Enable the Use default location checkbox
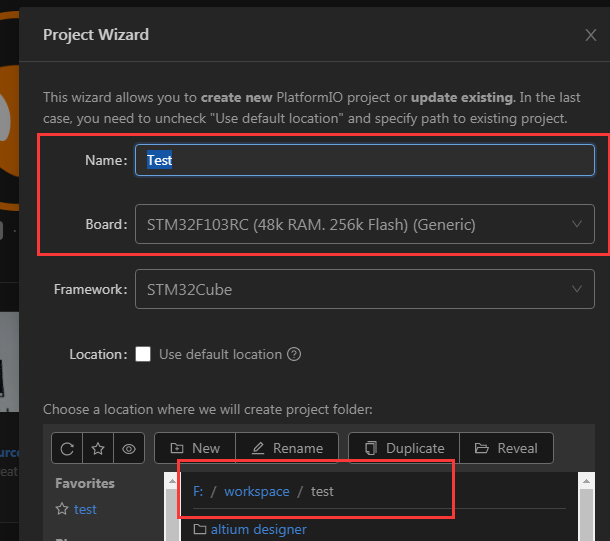The width and height of the screenshot is (610, 541). (x=143, y=354)
